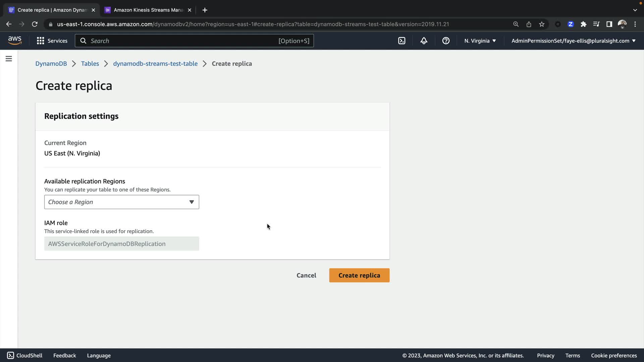Open a new browser tab

(x=205, y=10)
